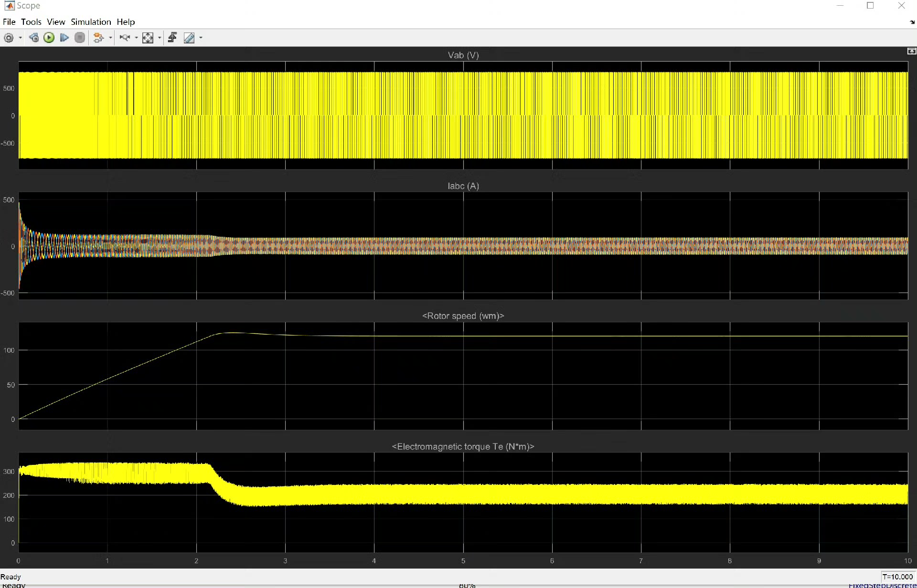This screenshot has height=588, width=917.
Task: Click Scale Axes Limits icon
Action: (x=148, y=38)
